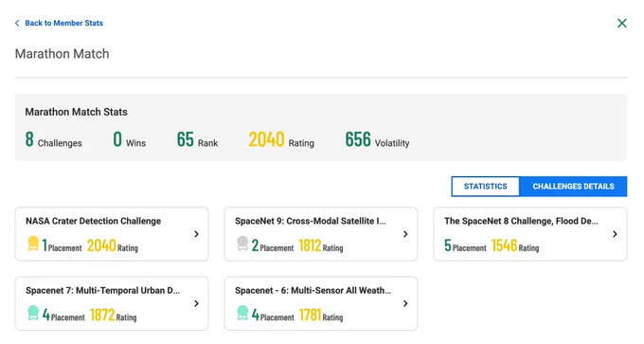Image resolution: width=644 pixels, height=344 pixels.
Task: Go back to Member Stats
Action: (x=63, y=23)
